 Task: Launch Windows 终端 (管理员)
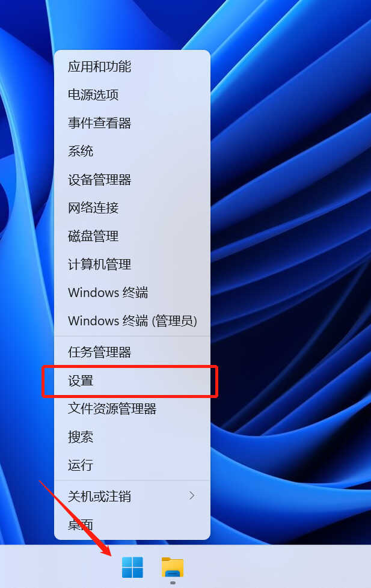tap(132, 321)
